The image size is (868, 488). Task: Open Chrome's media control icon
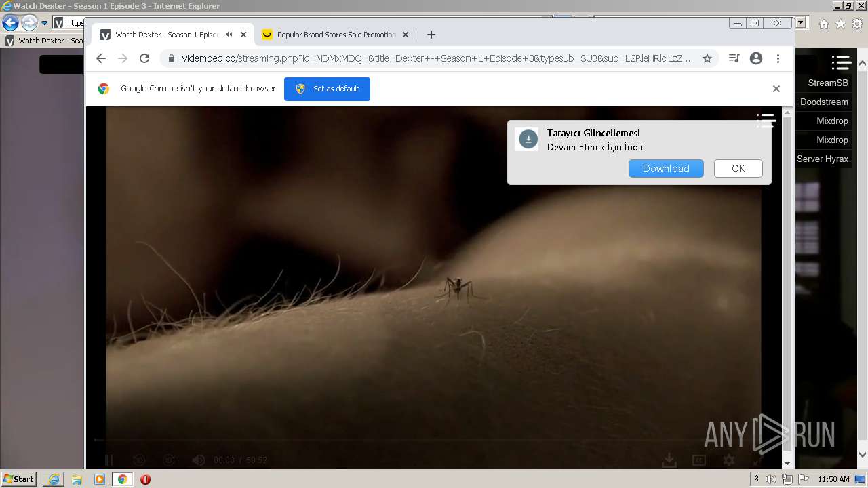[x=734, y=58]
